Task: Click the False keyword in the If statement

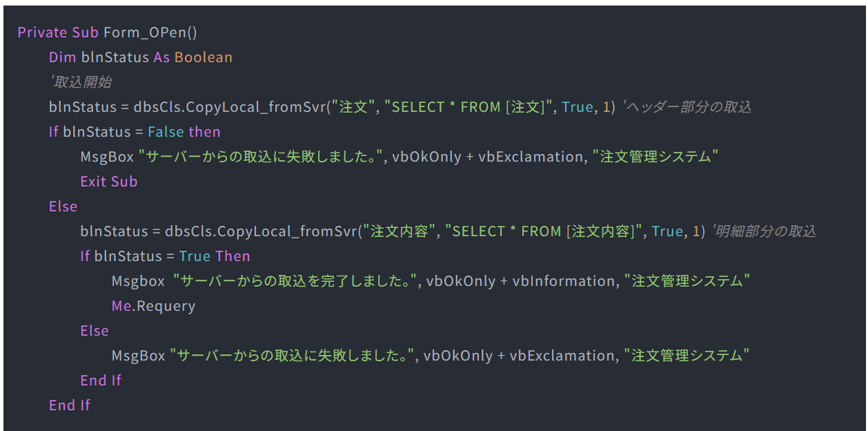Action: [166, 132]
